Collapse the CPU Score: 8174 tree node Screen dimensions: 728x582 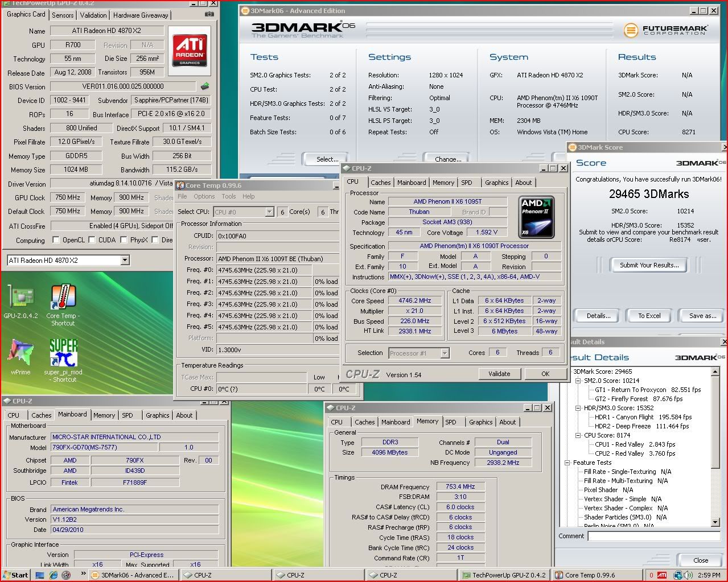578,435
